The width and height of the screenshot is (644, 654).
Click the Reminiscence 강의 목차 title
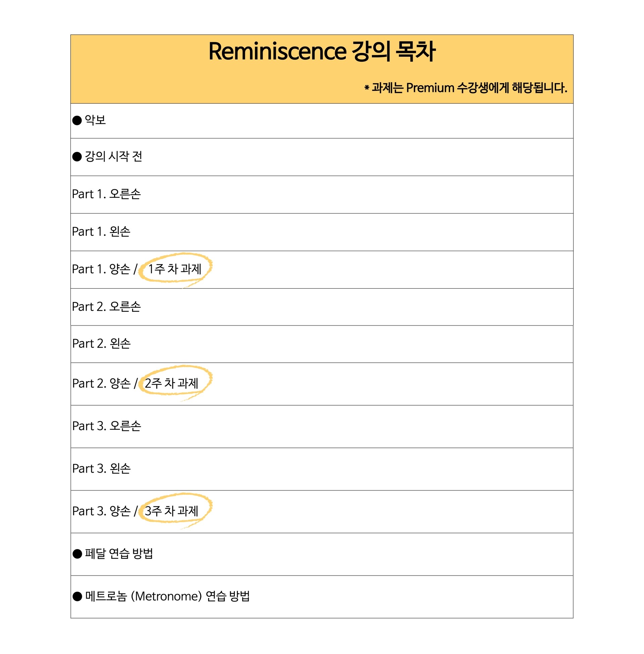coord(322,51)
